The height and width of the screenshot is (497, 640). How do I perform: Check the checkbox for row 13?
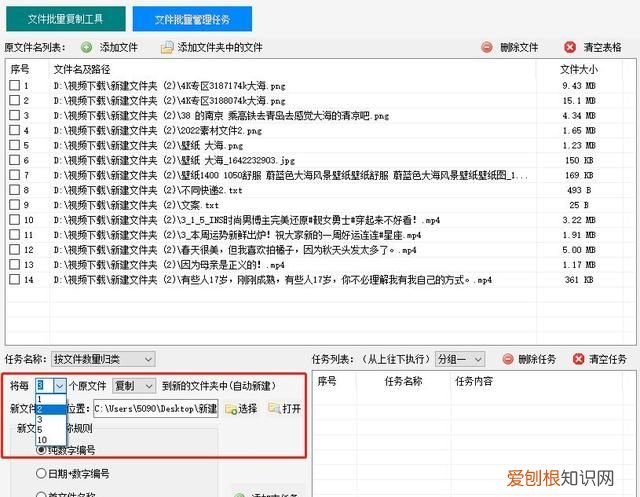tap(14, 264)
